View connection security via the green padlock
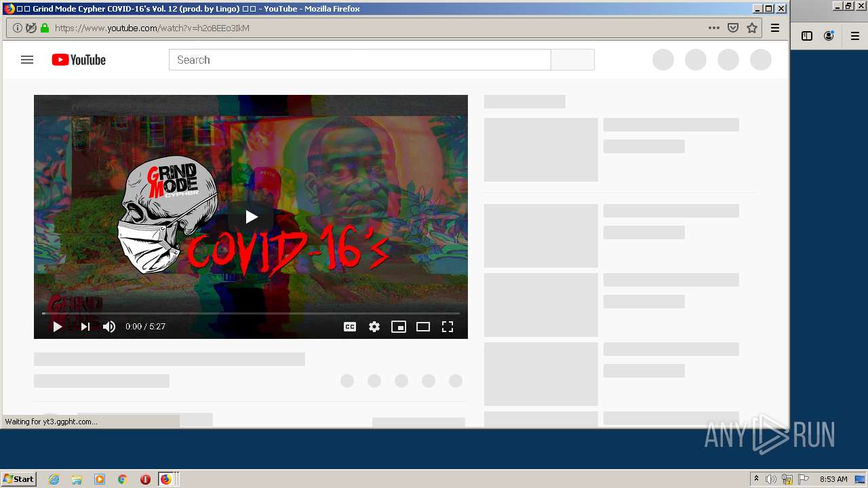The width and height of the screenshot is (868, 488). click(x=45, y=28)
